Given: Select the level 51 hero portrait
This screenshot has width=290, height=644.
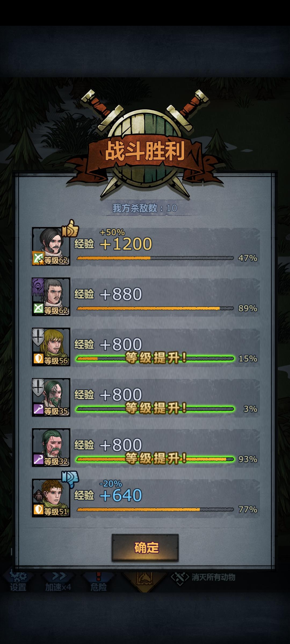Looking at the screenshot, I should click(51, 498).
